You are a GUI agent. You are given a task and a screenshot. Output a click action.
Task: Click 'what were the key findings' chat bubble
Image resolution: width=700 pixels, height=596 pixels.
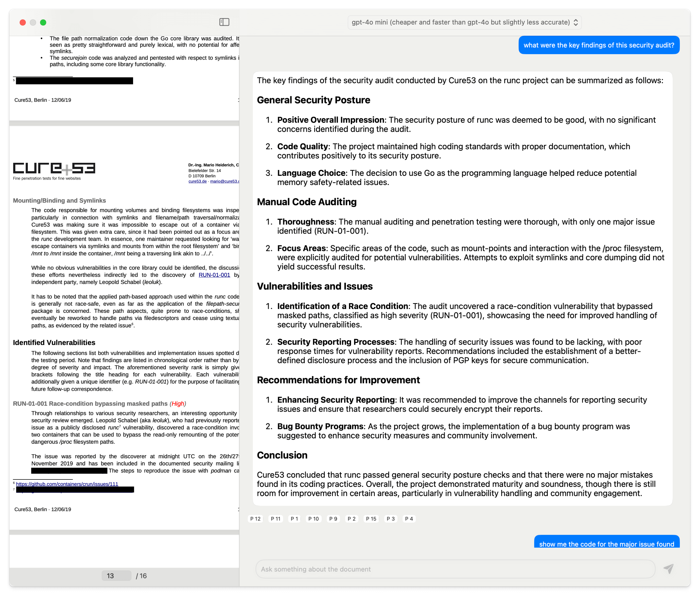598,44
